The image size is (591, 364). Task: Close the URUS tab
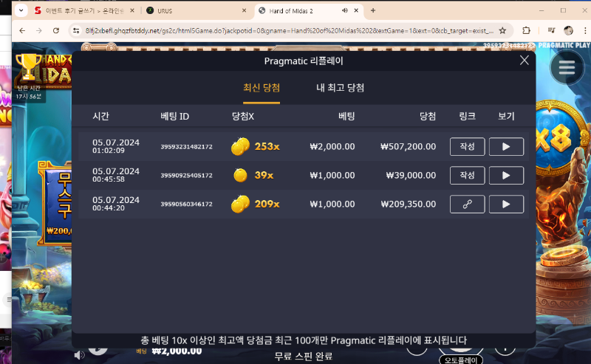[244, 10]
